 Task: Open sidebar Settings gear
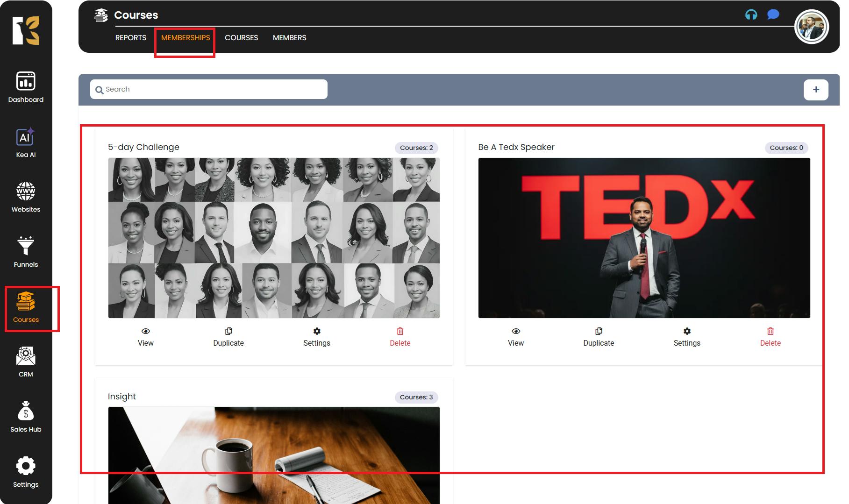click(x=26, y=472)
